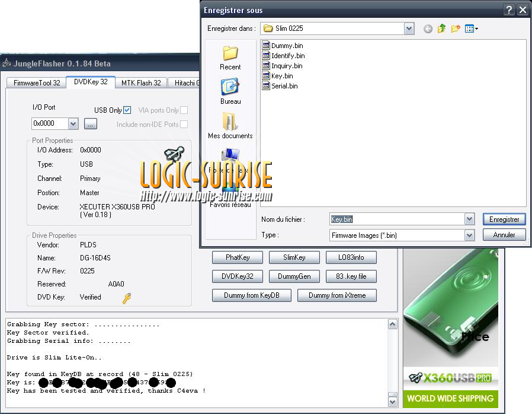This screenshot has width=532, height=414.
Task: Toggle the VIA ports Only checkbox
Action: click(x=184, y=110)
